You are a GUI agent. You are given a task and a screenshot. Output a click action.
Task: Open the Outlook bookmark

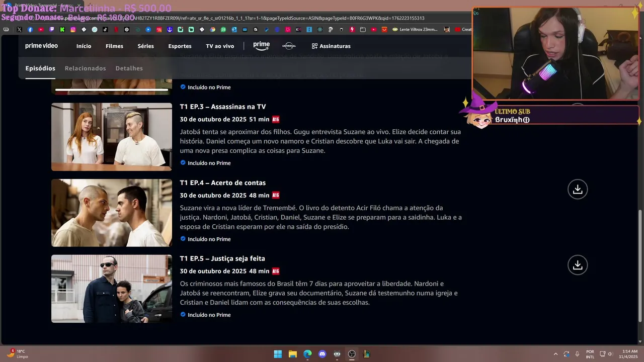pyautogui.click(x=234, y=30)
